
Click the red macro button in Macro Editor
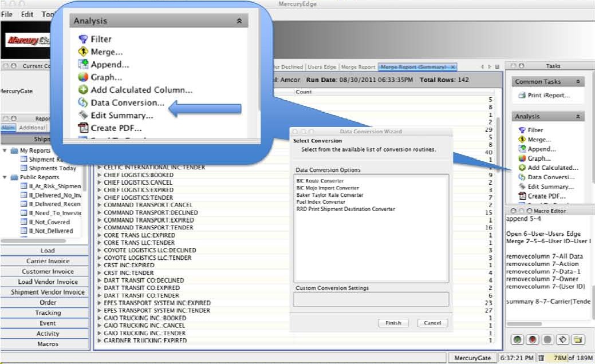(x=533, y=339)
